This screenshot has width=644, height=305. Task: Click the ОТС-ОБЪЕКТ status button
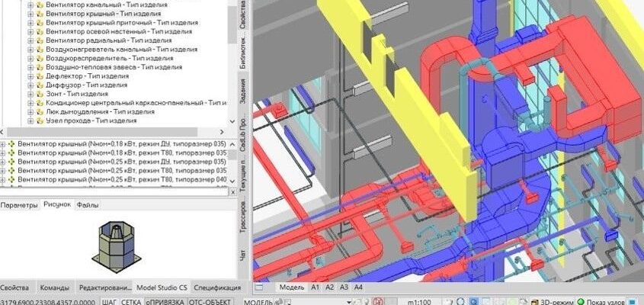(212, 300)
